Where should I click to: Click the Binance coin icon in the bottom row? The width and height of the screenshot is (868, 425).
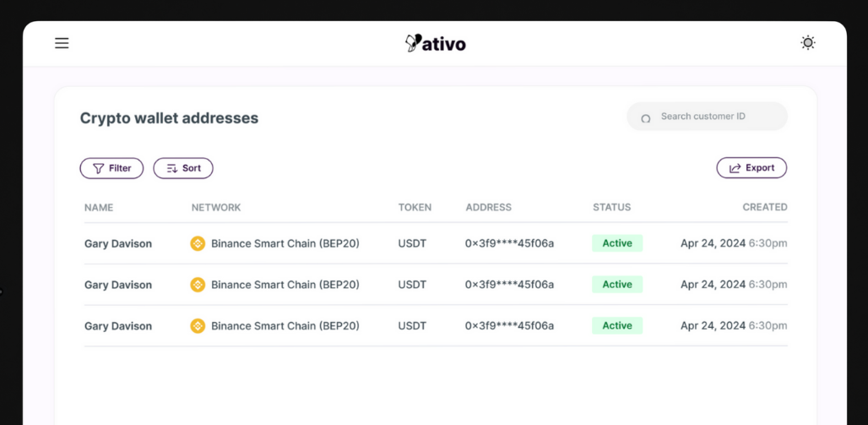(x=198, y=326)
